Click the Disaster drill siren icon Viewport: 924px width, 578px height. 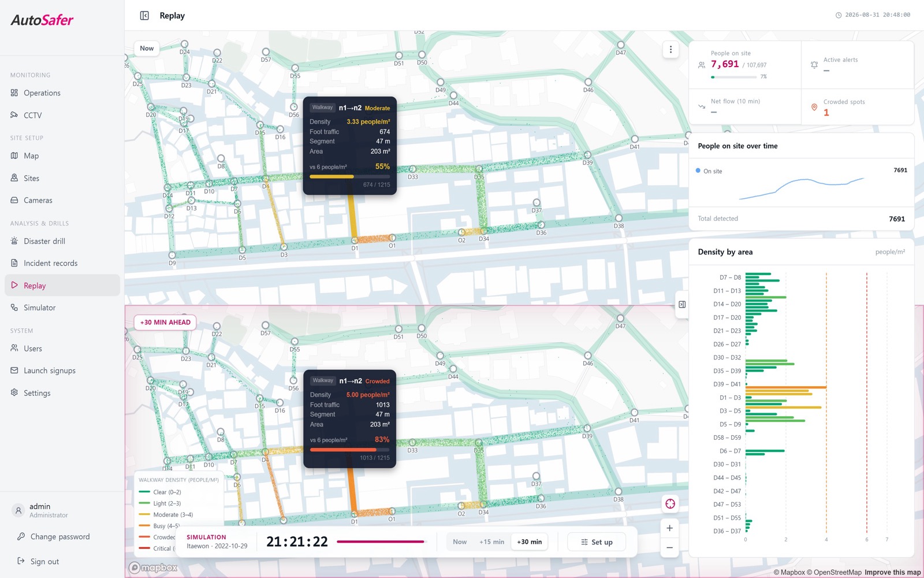[x=14, y=241]
